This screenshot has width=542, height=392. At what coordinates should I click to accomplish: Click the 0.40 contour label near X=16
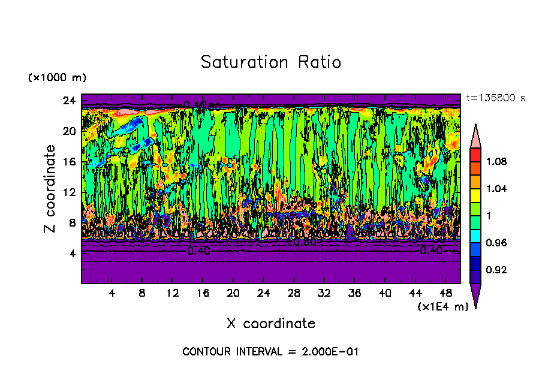tap(199, 251)
